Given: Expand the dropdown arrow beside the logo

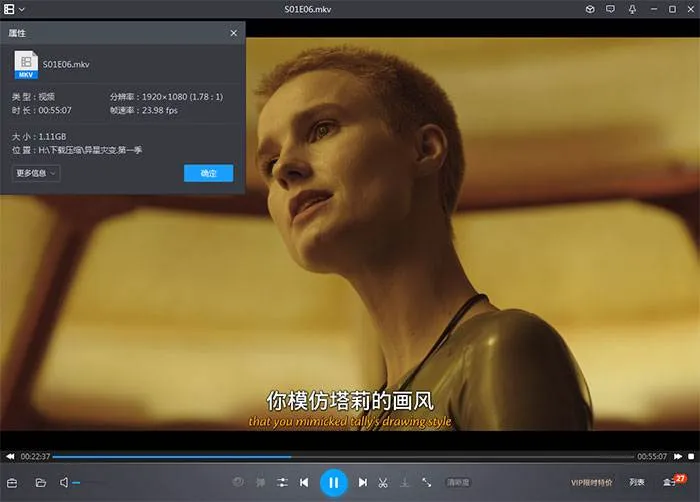Looking at the screenshot, I should [x=21, y=9].
